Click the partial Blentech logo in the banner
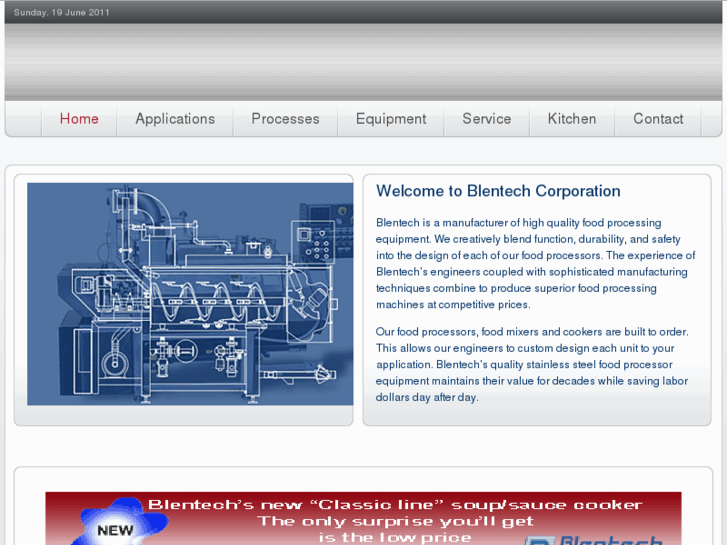 tap(594, 540)
